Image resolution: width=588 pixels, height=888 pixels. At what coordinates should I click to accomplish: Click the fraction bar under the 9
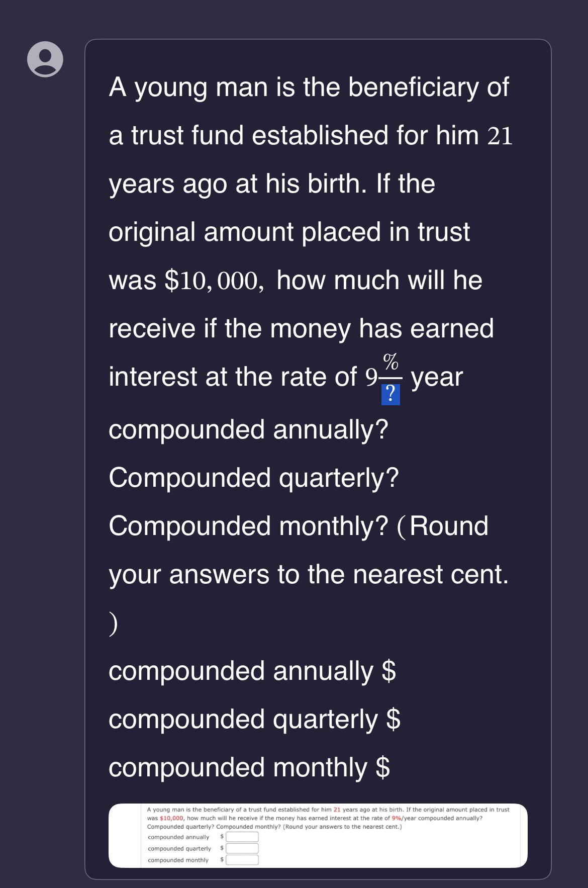click(390, 378)
